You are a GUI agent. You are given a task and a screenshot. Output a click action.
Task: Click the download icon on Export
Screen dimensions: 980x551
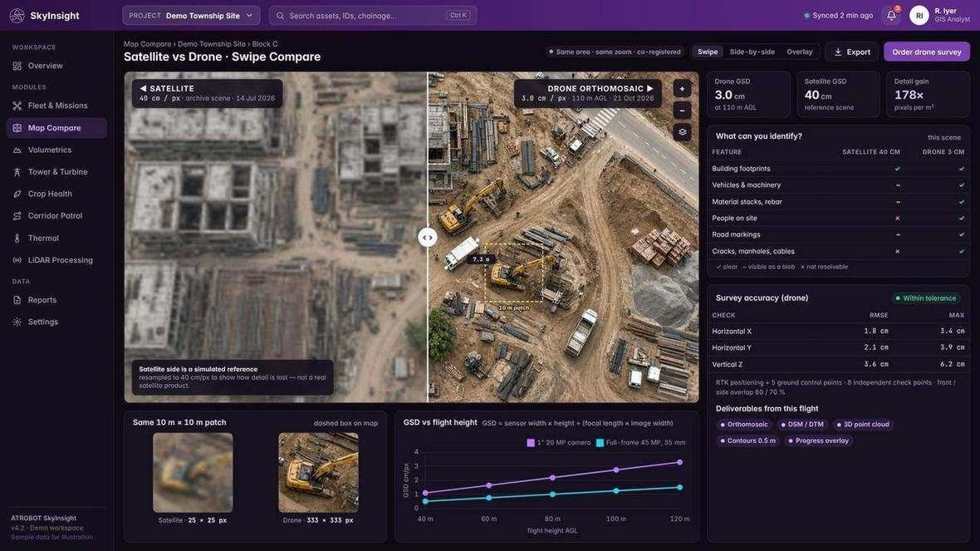click(838, 52)
